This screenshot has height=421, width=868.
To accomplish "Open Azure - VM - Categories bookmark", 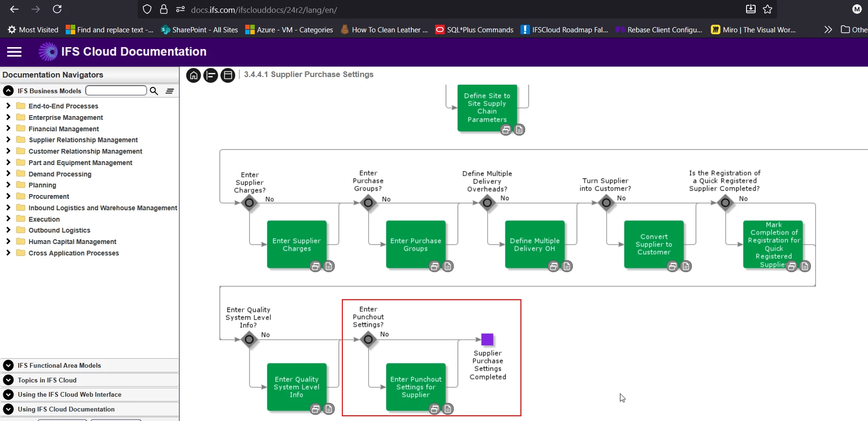I will pos(289,29).
